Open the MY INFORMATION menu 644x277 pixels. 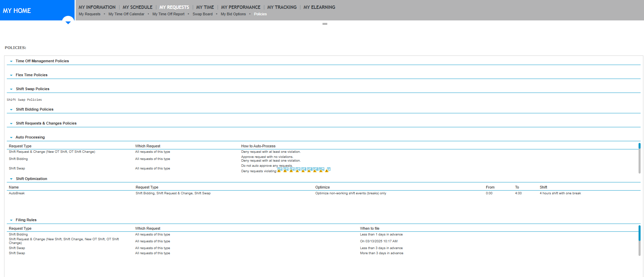(97, 7)
